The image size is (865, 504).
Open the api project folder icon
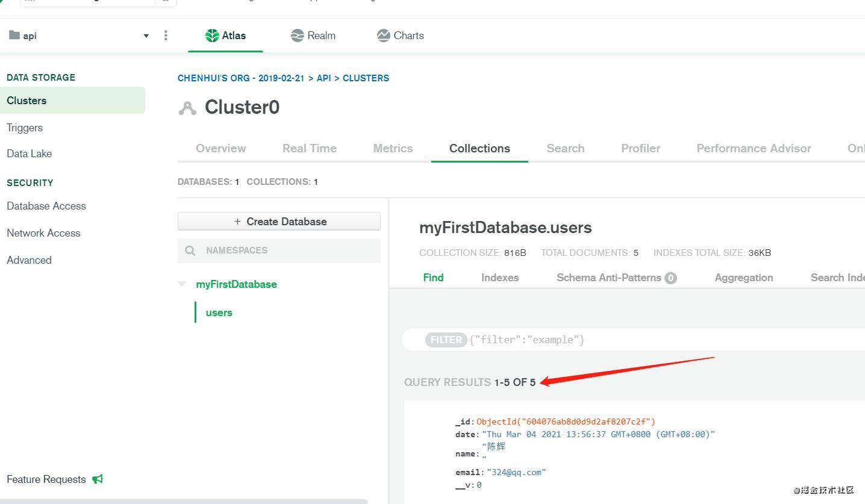coord(14,36)
